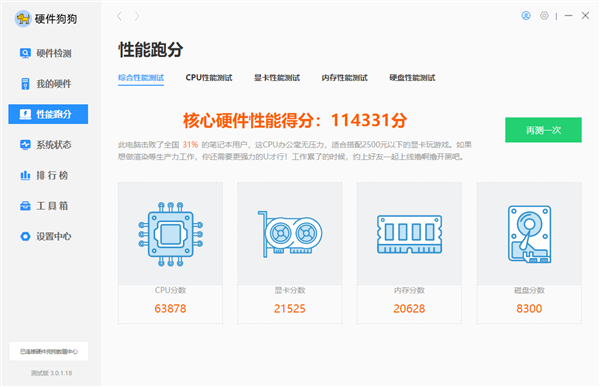Open the 性能跑分 sidebar item

tap(48, 114)
